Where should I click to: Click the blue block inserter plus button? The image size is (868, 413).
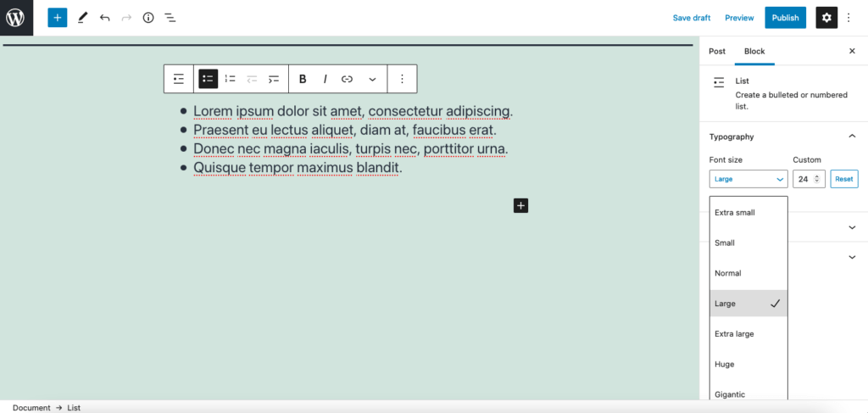[x=57, y=18]
